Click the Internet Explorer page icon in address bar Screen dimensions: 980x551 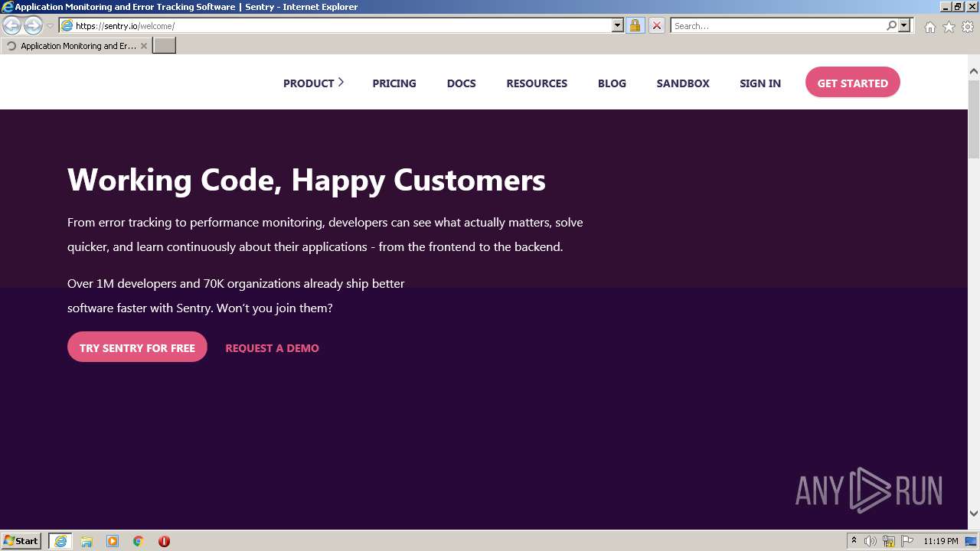tap(67, 26)
